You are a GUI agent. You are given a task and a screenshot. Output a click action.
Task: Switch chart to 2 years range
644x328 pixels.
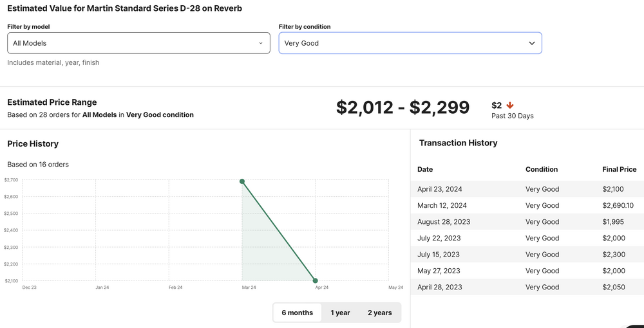click(379, 313)
